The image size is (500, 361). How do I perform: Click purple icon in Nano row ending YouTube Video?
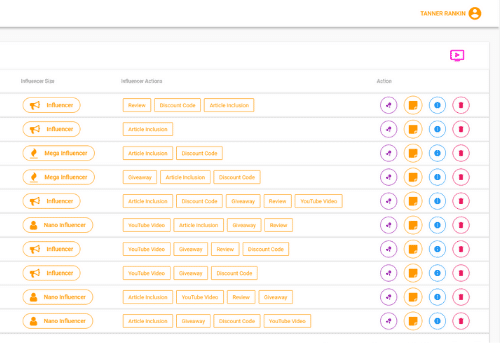click(389, 321)
